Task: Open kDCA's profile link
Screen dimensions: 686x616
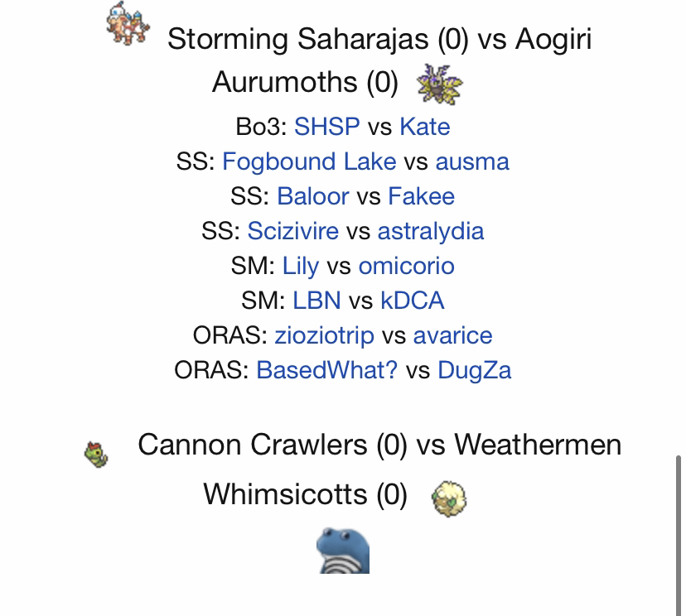Action: pos(412,301)
